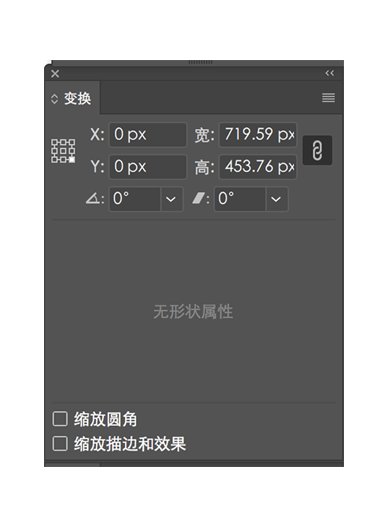Click the shear parallelogram icon

click(198, 198)
